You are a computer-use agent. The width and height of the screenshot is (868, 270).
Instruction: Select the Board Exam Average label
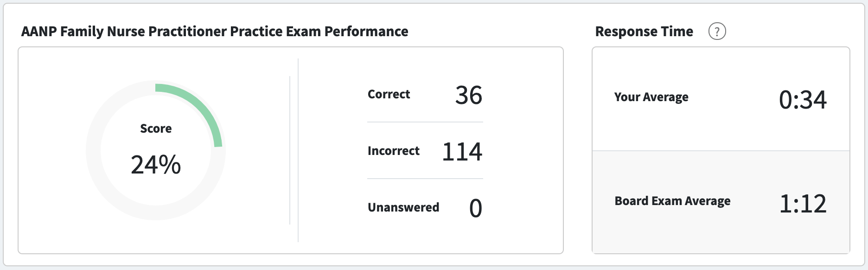pos(672,201)
